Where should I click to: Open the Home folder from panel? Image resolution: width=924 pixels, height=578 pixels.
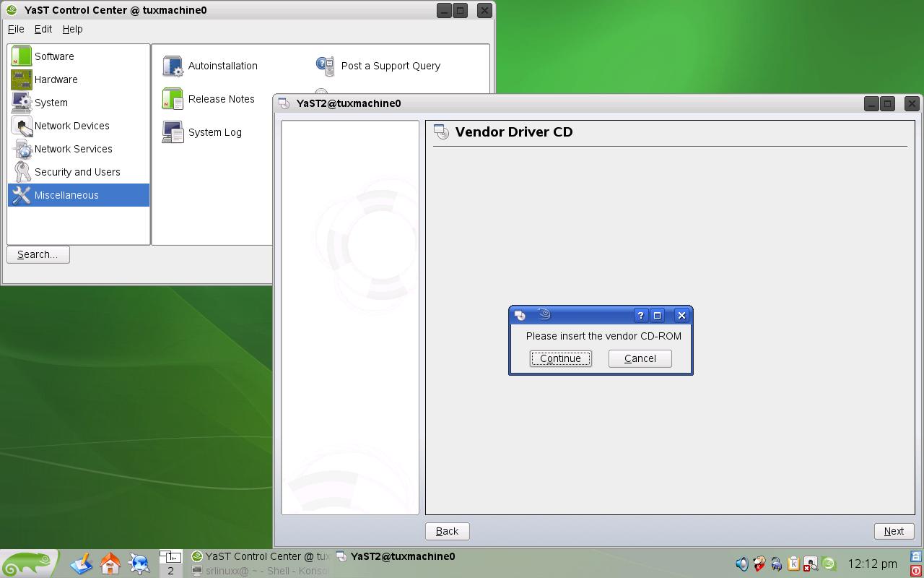click(110, 563)
